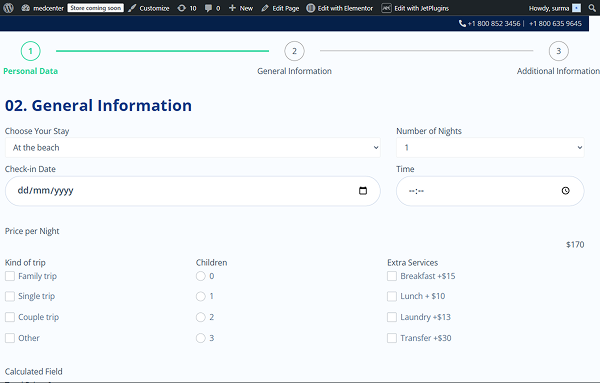Enable Breakfast +$15 extra service
Image resolution: width=600 pixels, height=383 pixels.
(392, 276)
